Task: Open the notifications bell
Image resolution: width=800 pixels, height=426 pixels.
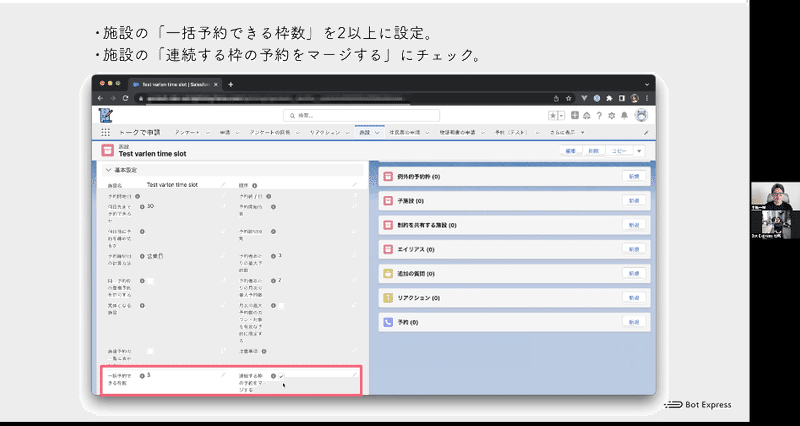Action: click(624, 116)
